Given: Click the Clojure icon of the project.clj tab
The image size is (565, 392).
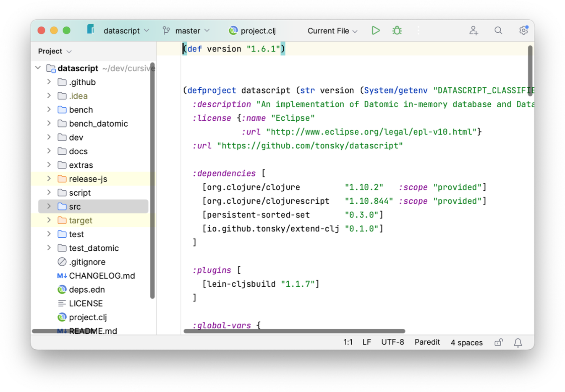Looking at the screenshot, I should click(233, 31).
